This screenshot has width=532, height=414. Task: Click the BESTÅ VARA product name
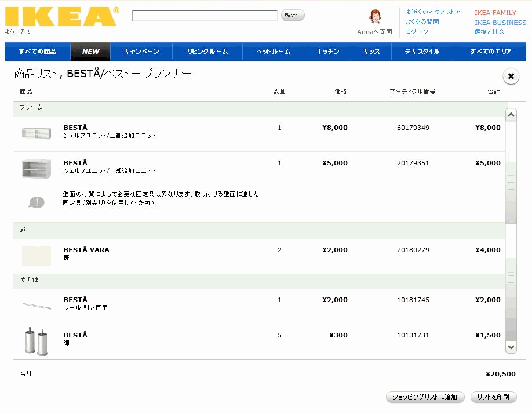pos(86,250)
